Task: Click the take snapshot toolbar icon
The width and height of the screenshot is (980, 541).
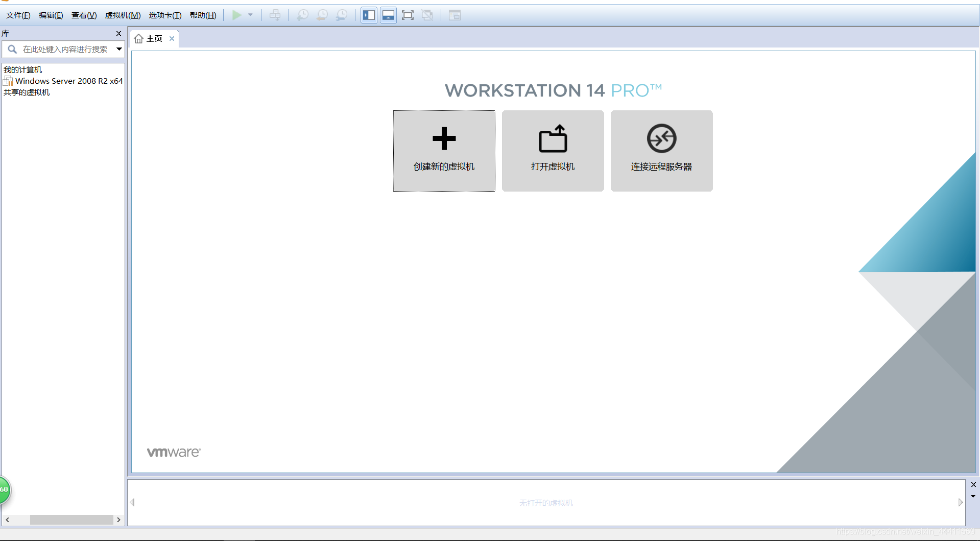Action: 303,15
